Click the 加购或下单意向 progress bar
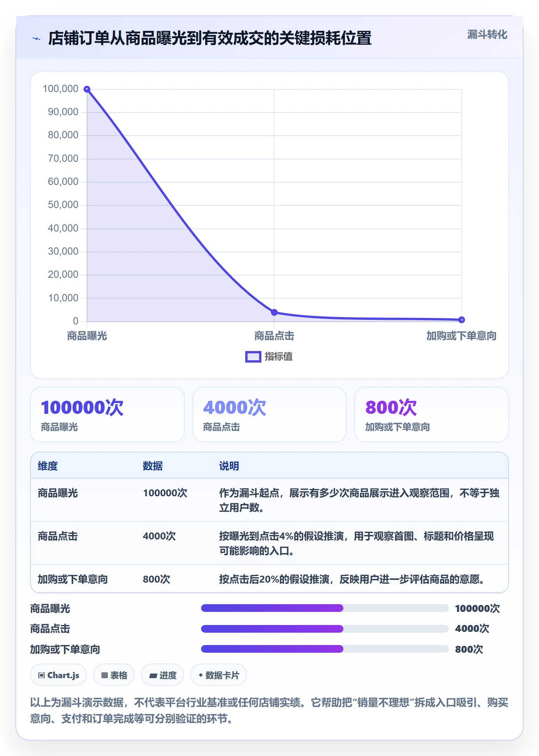 click(x=325, y=649)
